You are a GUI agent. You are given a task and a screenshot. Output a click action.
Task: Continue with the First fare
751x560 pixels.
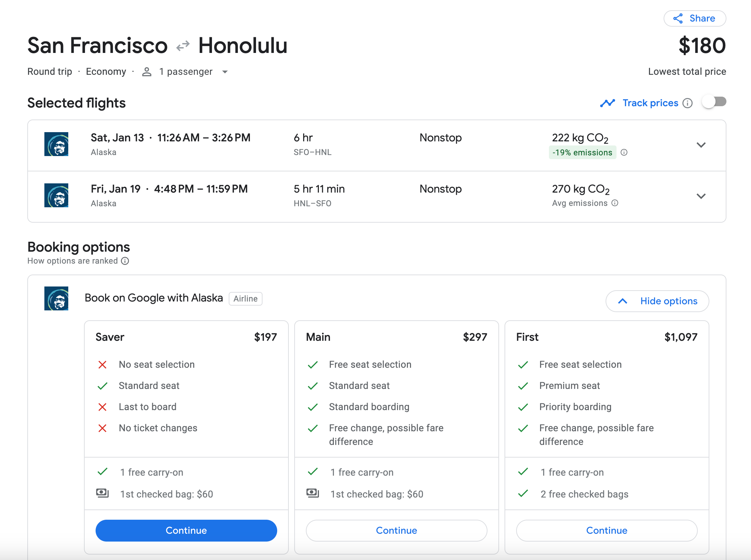(607, 531)
